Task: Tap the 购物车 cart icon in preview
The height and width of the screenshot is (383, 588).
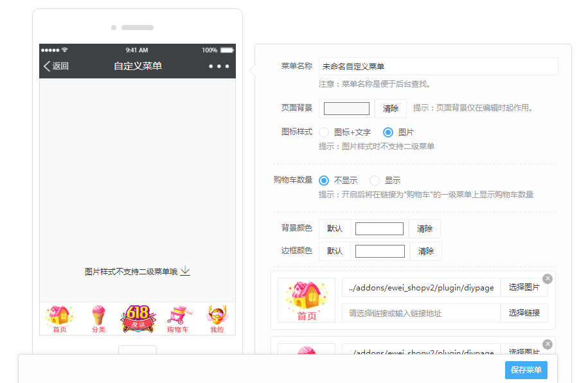Action: 179,319
